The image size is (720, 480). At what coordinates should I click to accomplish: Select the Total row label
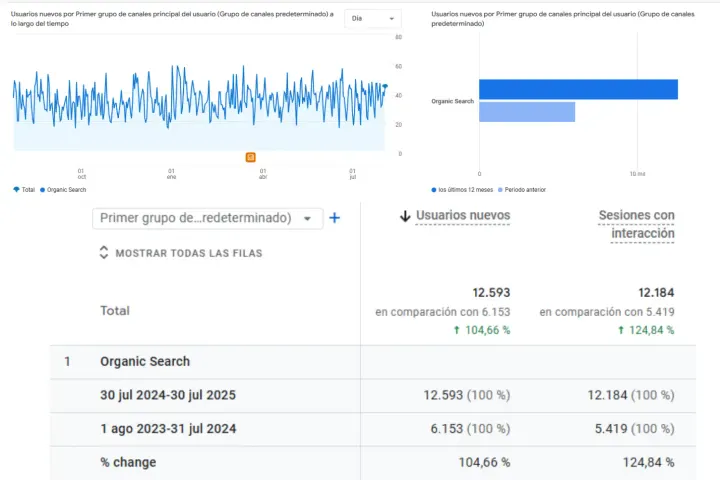115,311
